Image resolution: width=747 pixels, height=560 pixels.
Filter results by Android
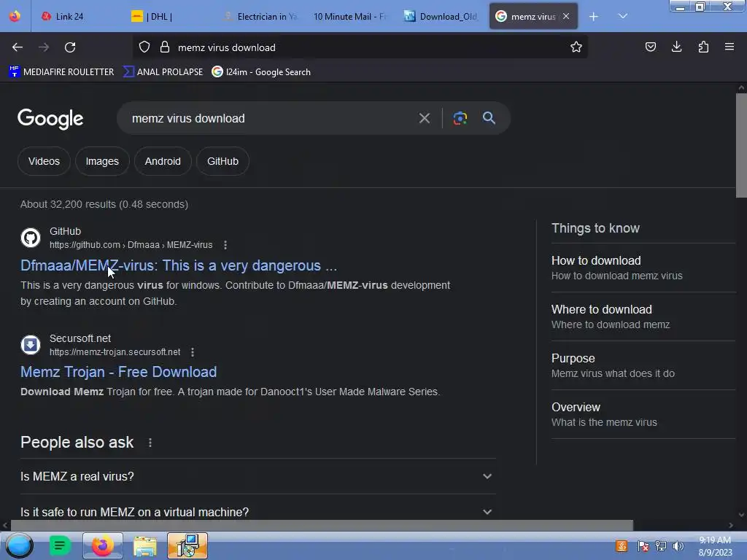pyautogui.click(x=163, y=161)
